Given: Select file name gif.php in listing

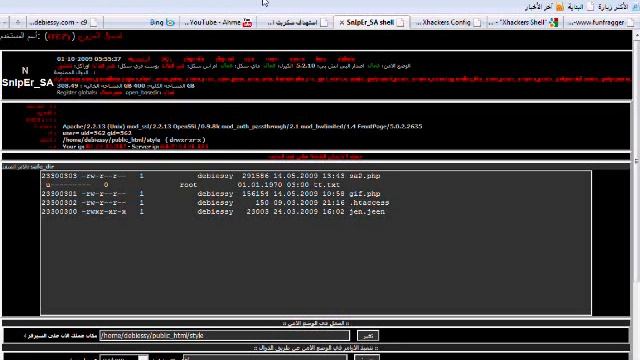Looking at the screenshot, I should (x=364, y=194).
